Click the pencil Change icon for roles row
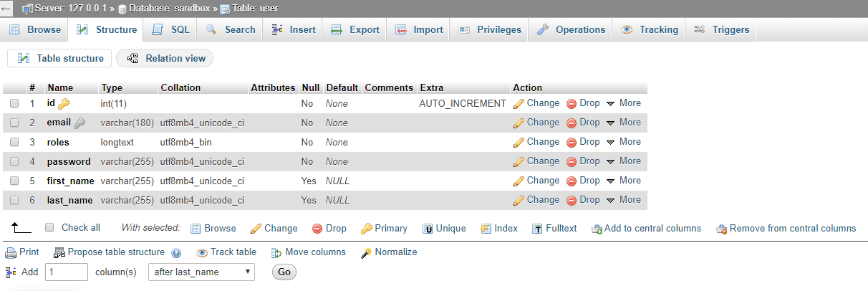The width and height of the screenshot is (868, 291). [x=519, y=142]
